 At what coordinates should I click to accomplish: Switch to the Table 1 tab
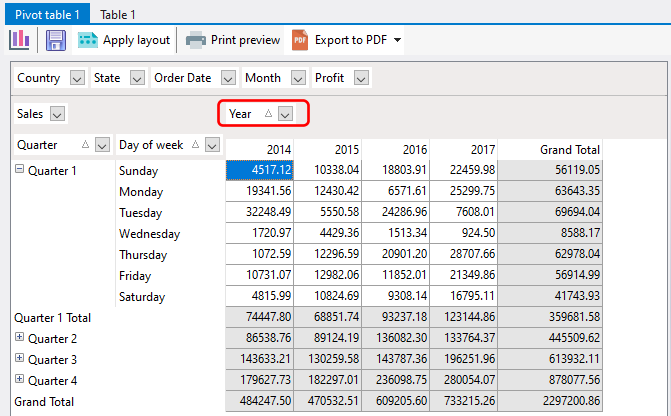pyautogui.click(x=118, y=15)
